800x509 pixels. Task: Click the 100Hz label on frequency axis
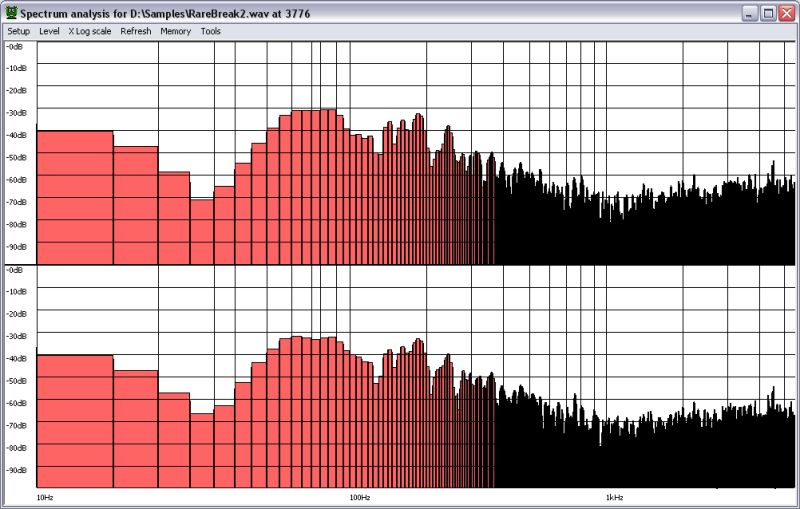click(x=359, y=497)
